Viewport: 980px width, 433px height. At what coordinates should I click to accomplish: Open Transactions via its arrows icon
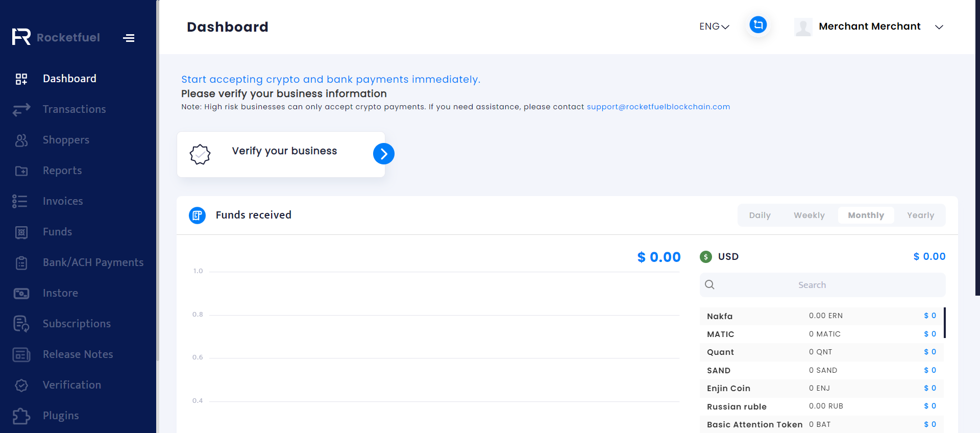[21, 109]
